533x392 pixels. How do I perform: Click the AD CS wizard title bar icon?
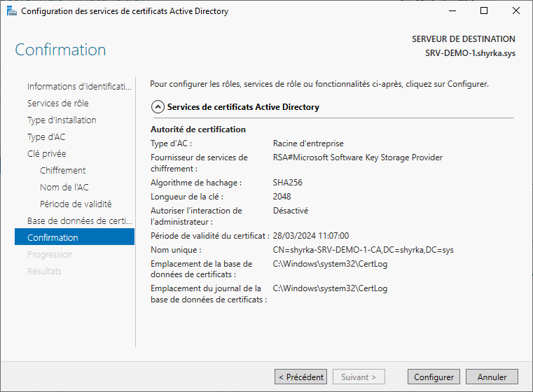11,11
